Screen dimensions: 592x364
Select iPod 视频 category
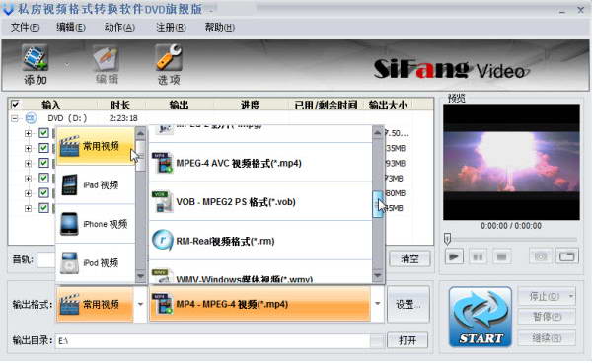[x=95, y=263]
